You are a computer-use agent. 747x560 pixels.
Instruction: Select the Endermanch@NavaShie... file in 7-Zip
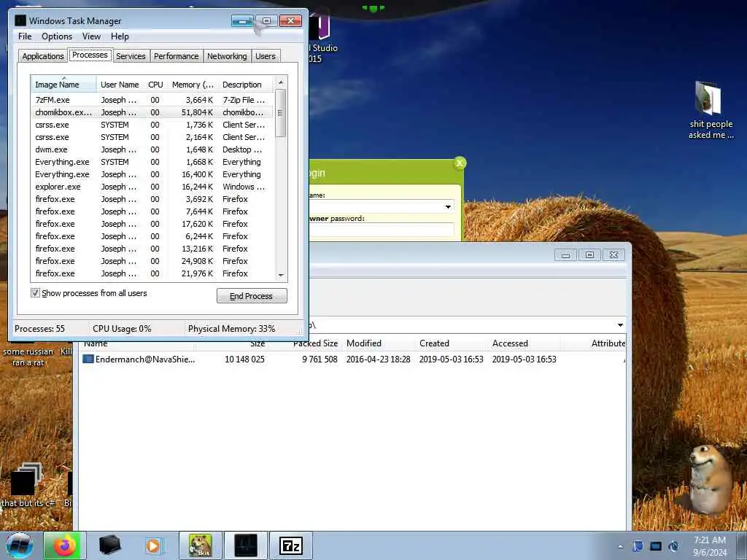coord(138,359)
